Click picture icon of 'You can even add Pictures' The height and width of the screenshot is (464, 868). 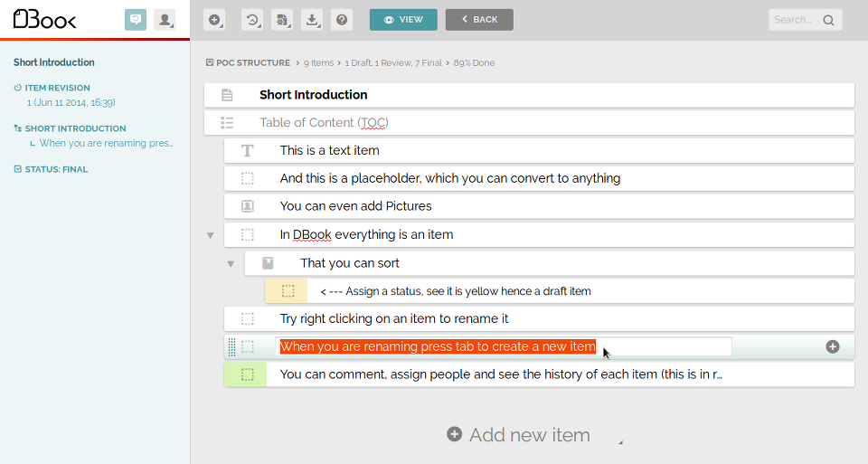(248, 206)
